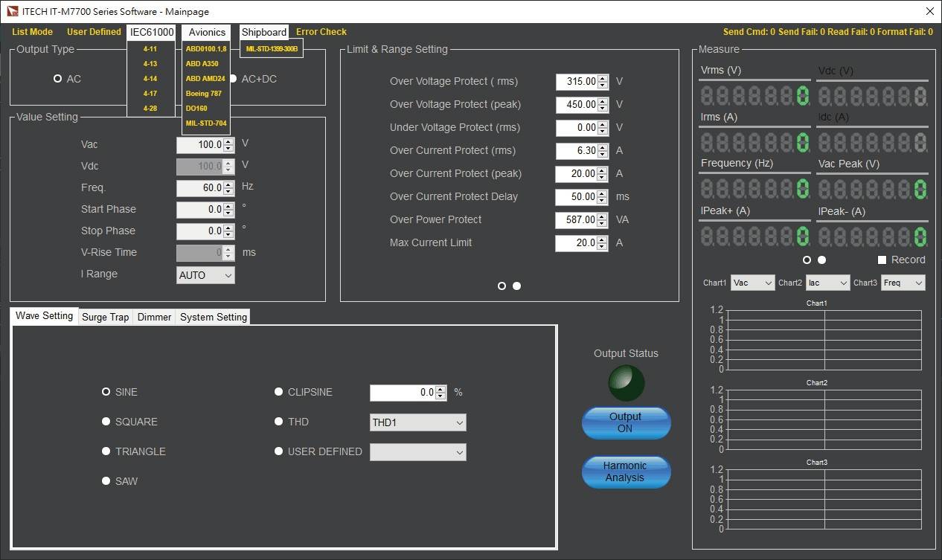This screenshot has height=560, width=942.
Task: Select SINE waveform
Action: [106, 392]
